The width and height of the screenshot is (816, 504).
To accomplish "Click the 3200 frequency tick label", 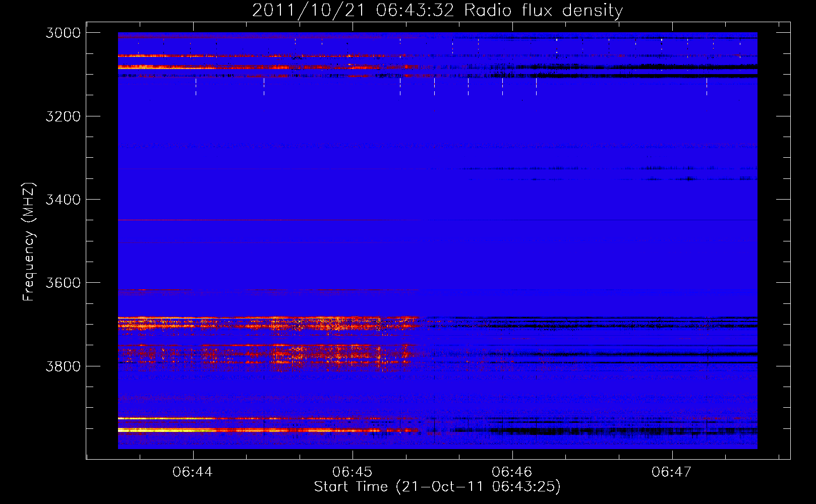I will 63,116.
